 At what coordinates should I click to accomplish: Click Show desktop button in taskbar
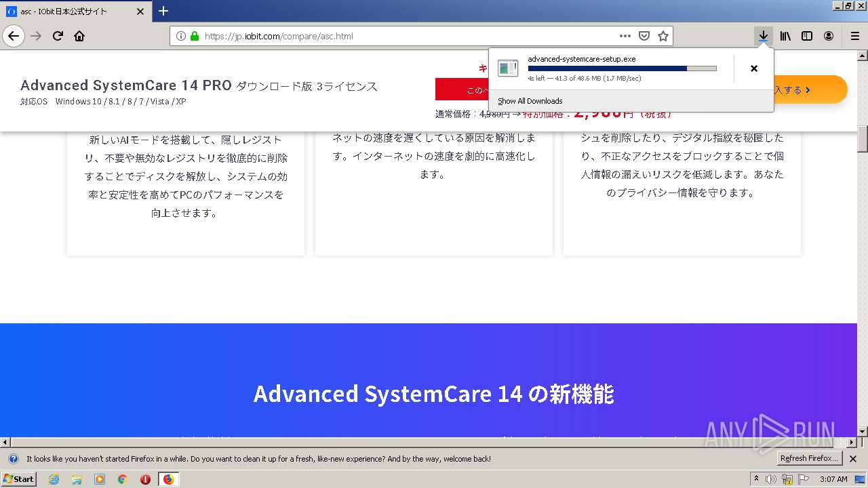(x=861, y=479)
